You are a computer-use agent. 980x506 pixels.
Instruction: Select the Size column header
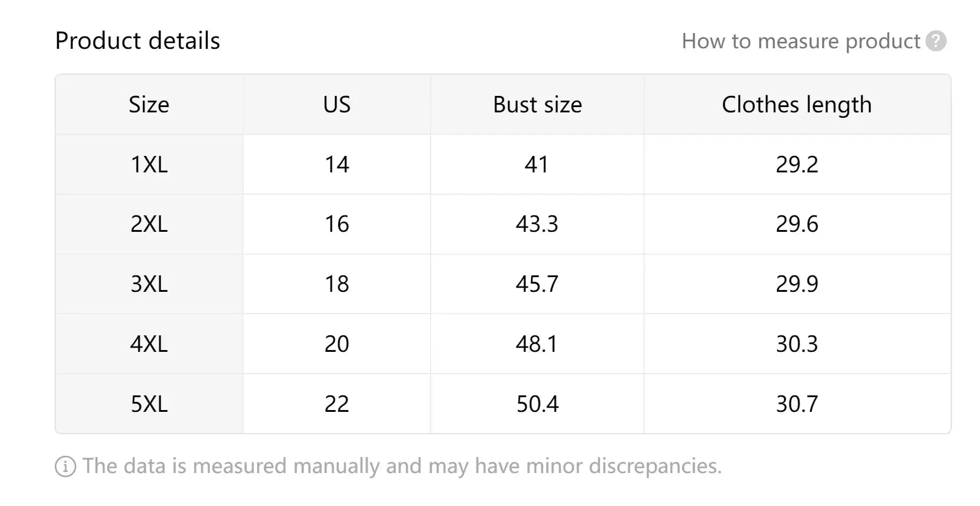149,105
